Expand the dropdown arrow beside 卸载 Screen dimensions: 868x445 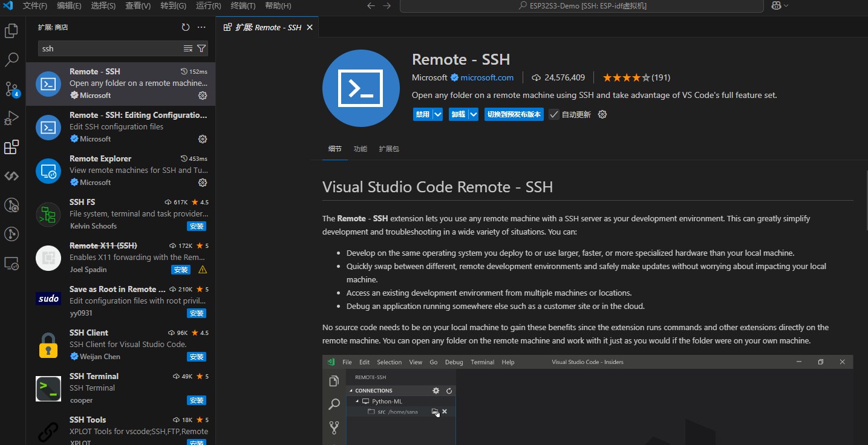pyautogui.click(x=474, y=114)
